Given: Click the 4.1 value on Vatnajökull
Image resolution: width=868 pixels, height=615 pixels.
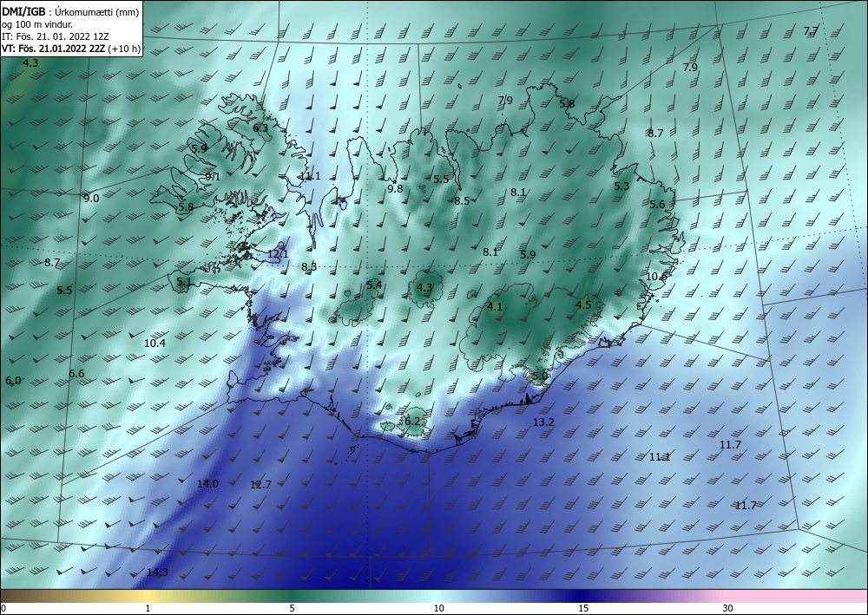Looking at the screenshot, I should pos(495,307).
